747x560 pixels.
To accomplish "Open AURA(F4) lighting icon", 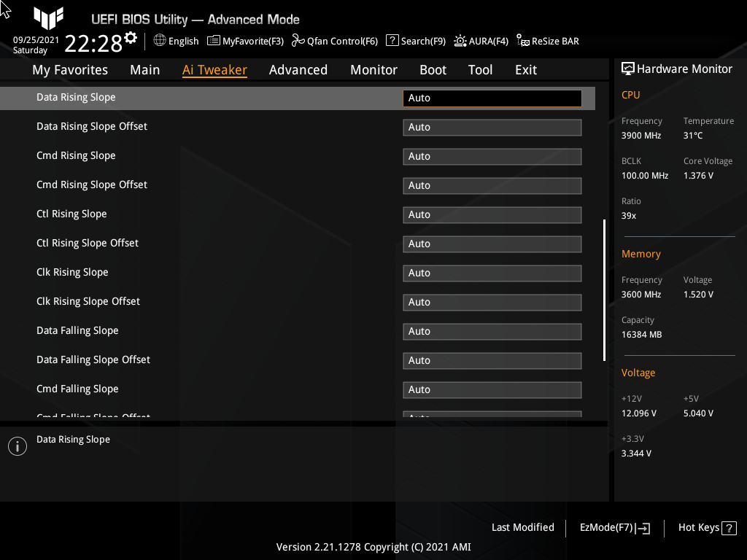I will pos(460,41).
